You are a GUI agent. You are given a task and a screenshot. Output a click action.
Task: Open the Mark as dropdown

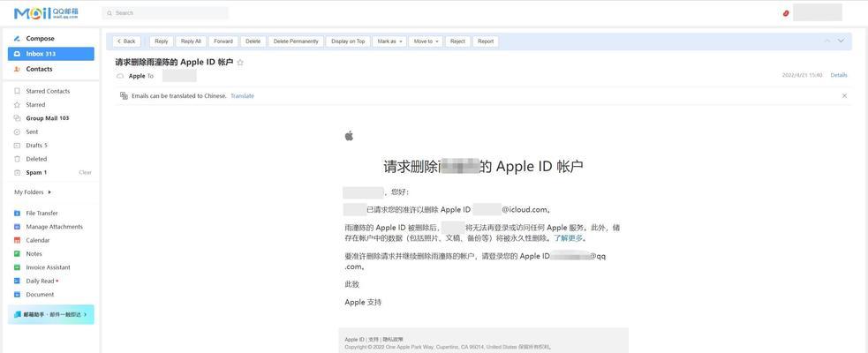tap(389, 41)
